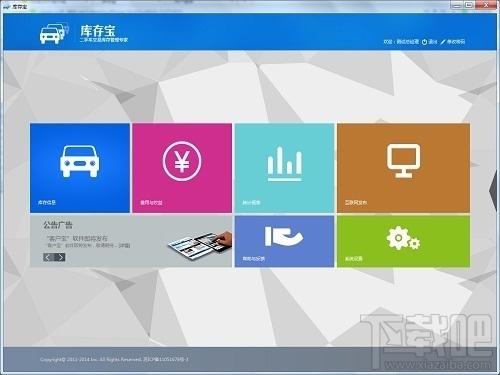Close the 库存宝 window
The image size is (500, 375).
tap(486, 5)
